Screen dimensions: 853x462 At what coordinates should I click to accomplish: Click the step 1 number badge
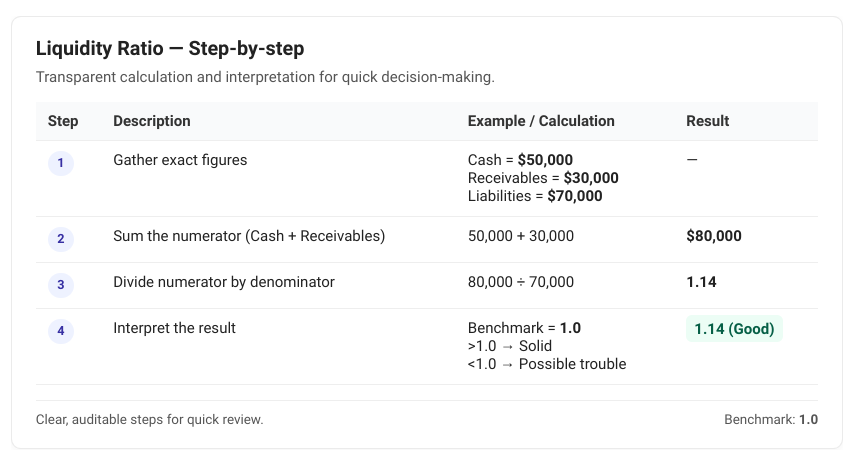[x=61, y=163]
